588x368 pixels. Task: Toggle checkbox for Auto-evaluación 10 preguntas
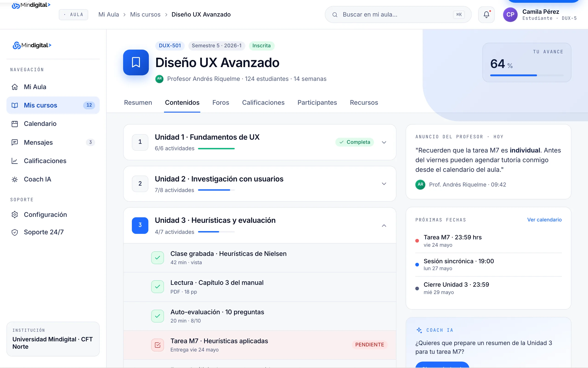point(158,316)
